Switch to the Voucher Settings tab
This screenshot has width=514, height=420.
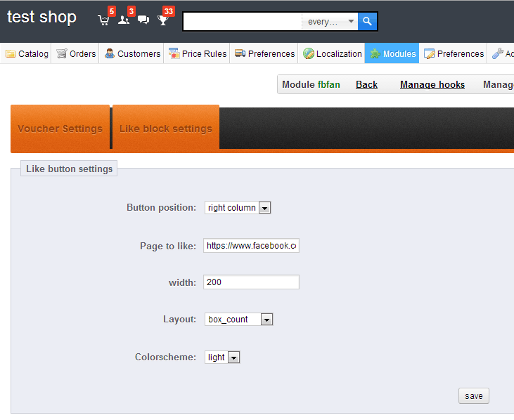tap(60, 129)
